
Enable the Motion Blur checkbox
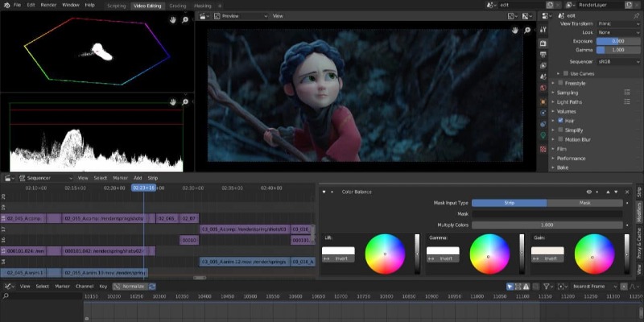(x=561, y=138)
